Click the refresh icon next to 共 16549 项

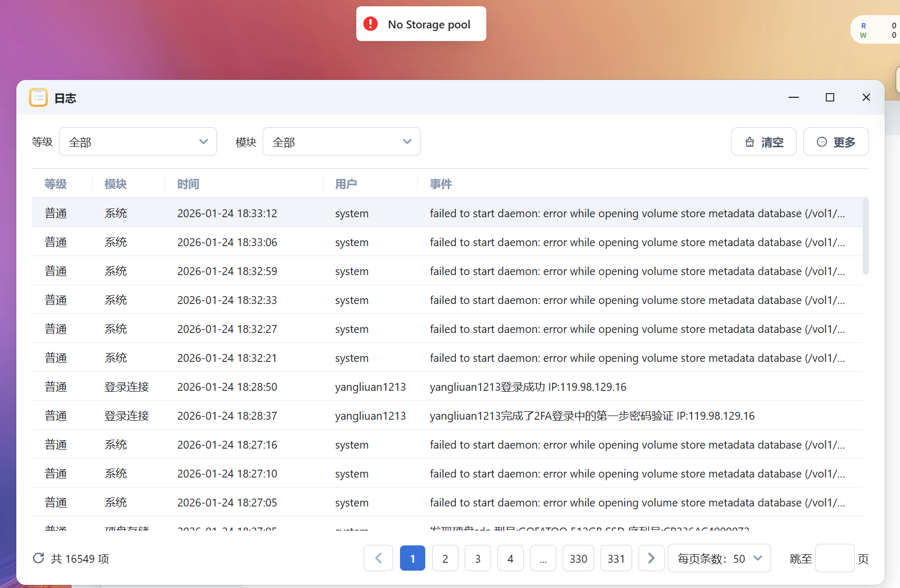coord(38,559)
